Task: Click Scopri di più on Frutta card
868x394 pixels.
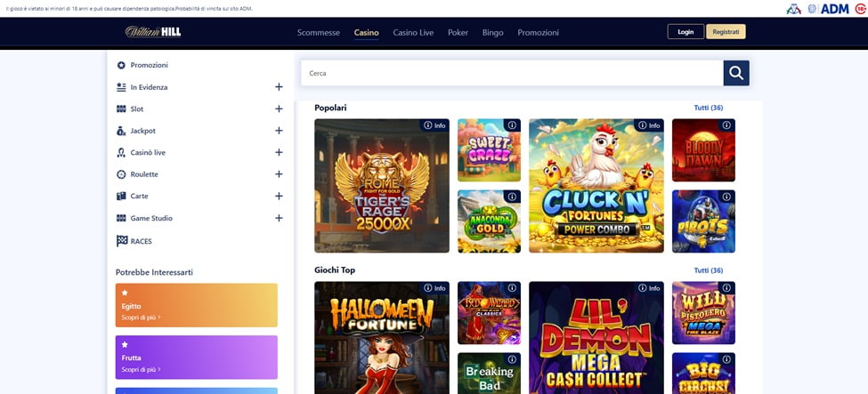Action: 142,370
